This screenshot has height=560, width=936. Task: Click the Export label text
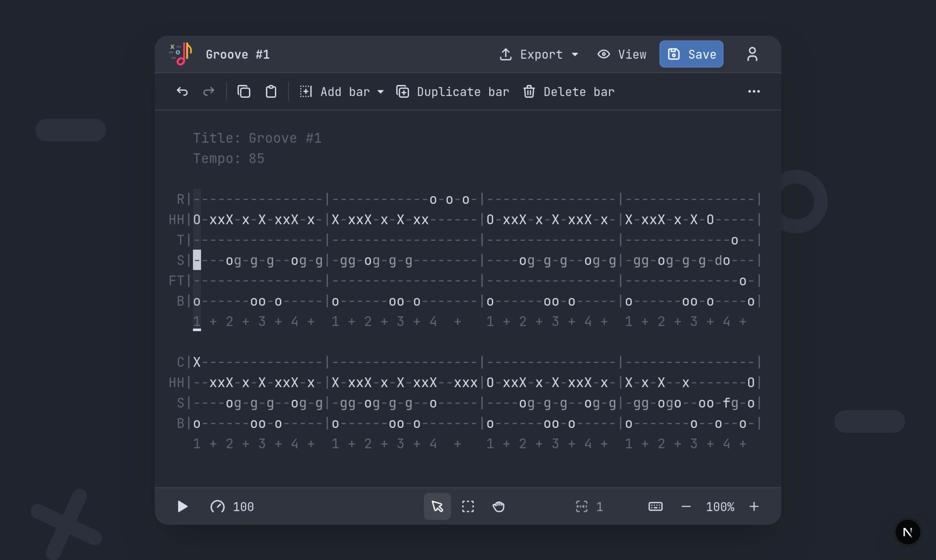(541, 54)
